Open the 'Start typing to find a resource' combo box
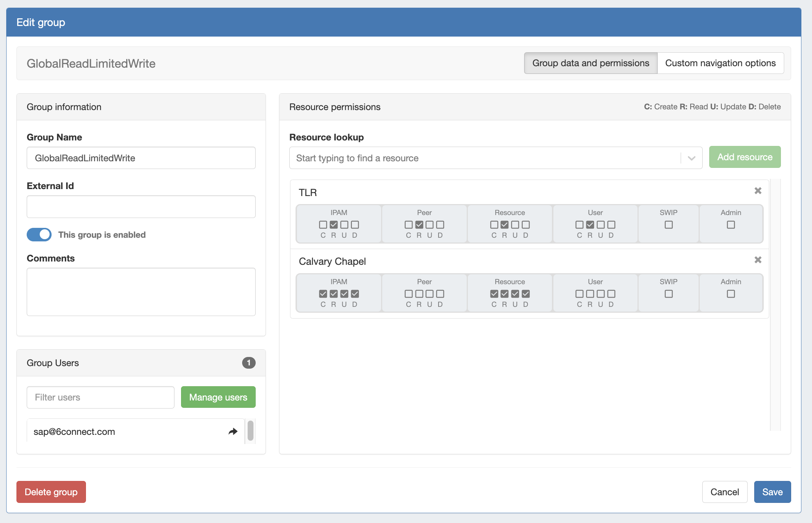The image size is (812, 523). [483, 158]
